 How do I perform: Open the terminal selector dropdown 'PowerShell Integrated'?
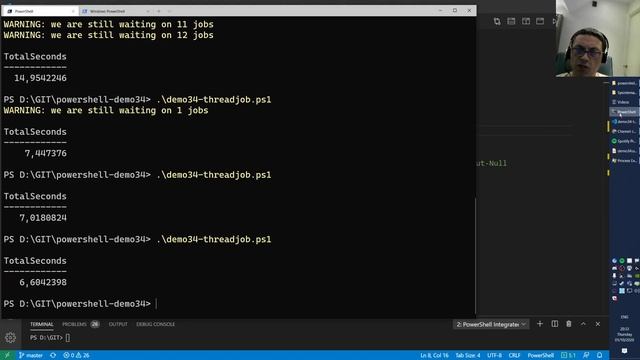[491, 324]
